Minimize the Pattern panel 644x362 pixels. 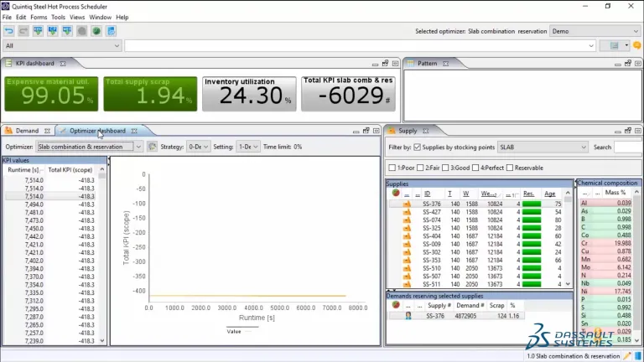click(618, 64)
